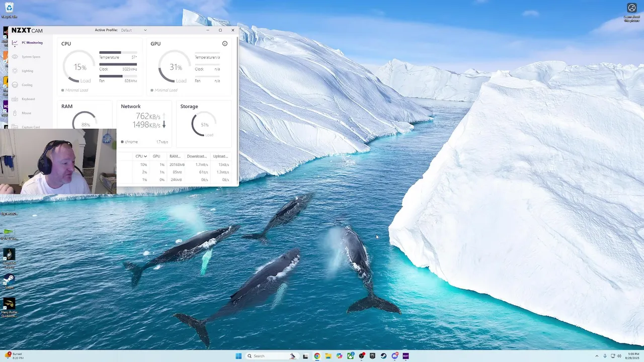Open the Harry Potter Quidditch desktop shortcut
644x362 pixels.
pyautogui.click(x=9, y=308)
